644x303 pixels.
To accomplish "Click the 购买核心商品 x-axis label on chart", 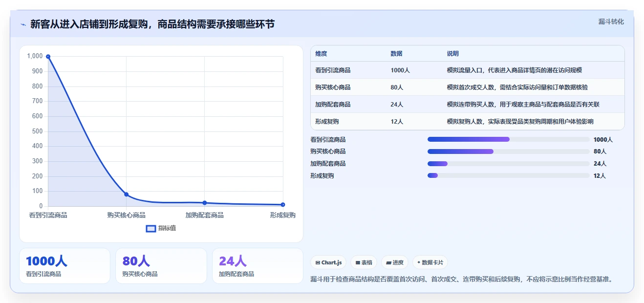I will click(x=126, y=215).
